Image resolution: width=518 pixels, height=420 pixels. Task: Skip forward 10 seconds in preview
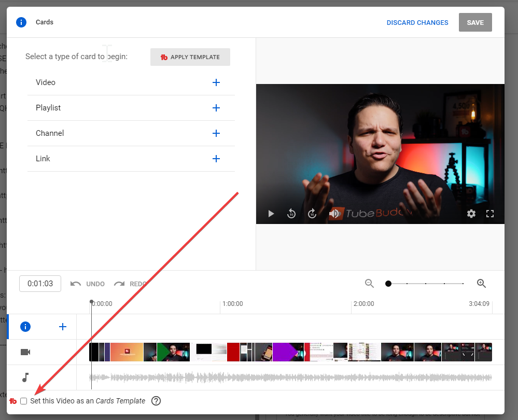click(x=312, y=214)
